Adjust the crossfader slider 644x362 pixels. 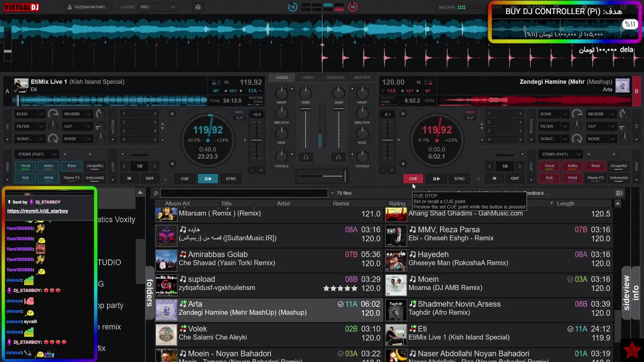[322, 176]
